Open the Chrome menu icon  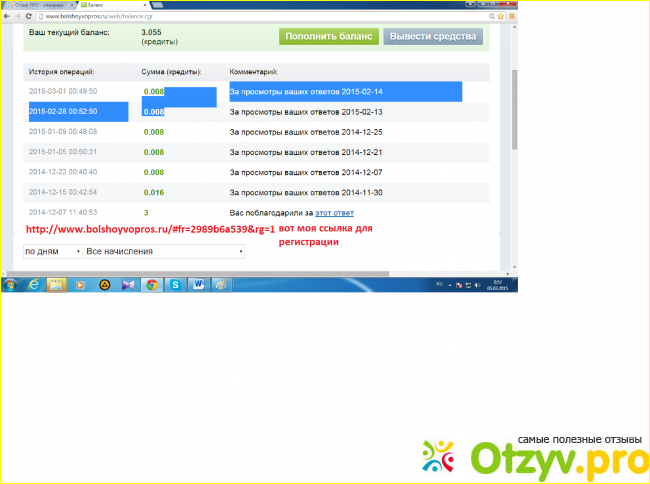click(x=511, y=16)
